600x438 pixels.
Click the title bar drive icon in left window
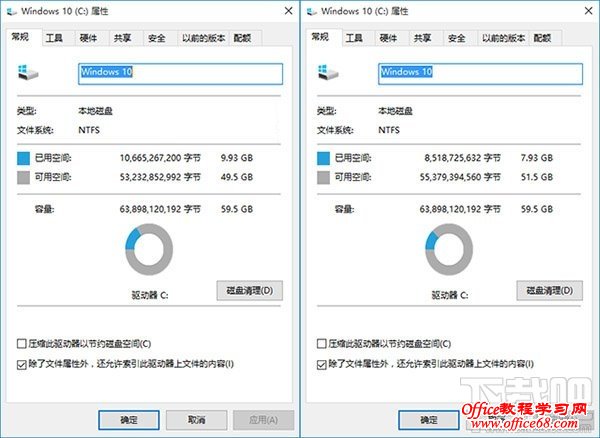point(11,11)
